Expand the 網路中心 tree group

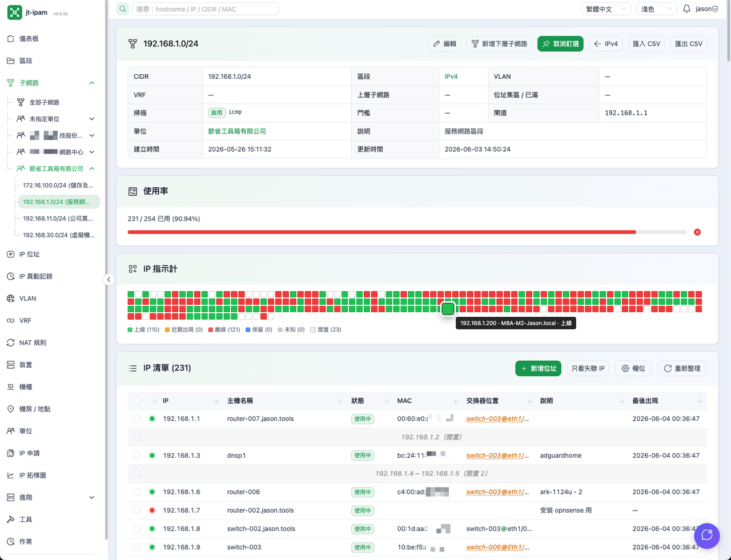click(x=91, y=152)
